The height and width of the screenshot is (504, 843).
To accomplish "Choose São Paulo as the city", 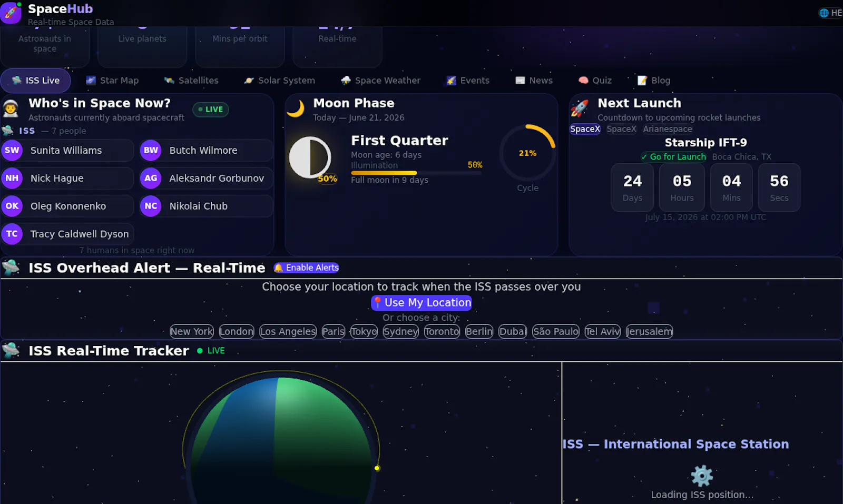I will tap(556, 331).
